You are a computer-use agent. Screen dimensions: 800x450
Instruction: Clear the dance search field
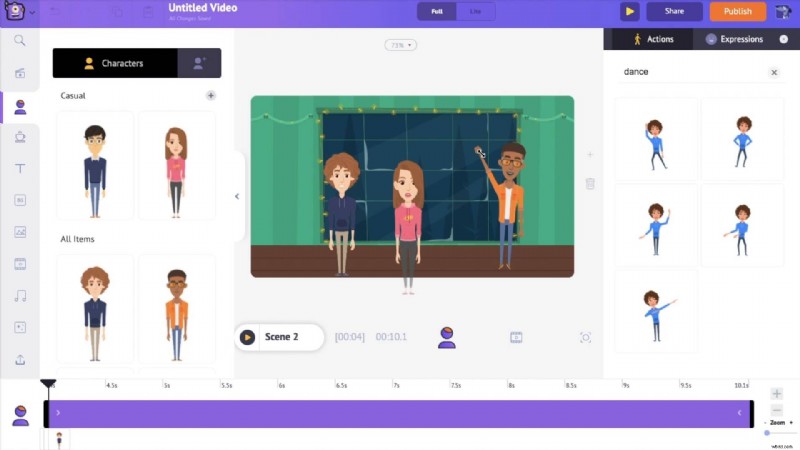pyautogui.click(x=774, y=72)
